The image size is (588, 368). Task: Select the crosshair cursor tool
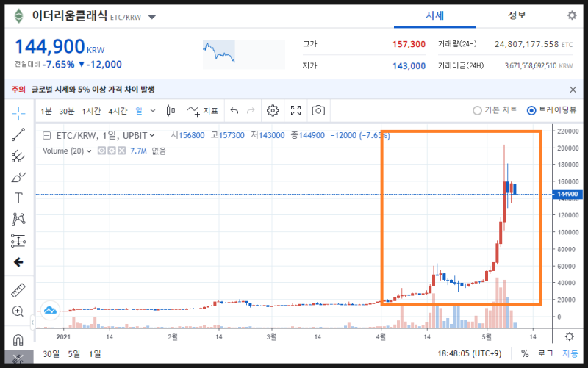[x=18, y=113]
